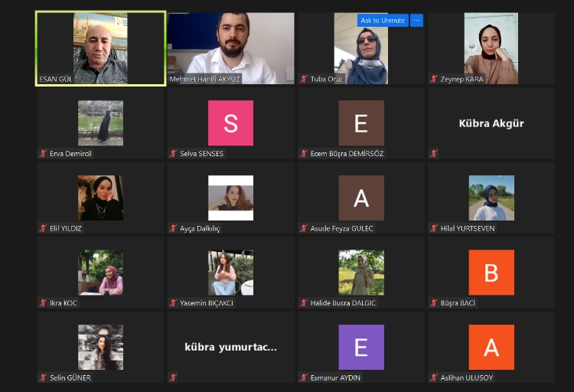Click muted mic icon beside Hilal YURTSEVEN
The height and width of the screenshot is (392, 574).
434,228
